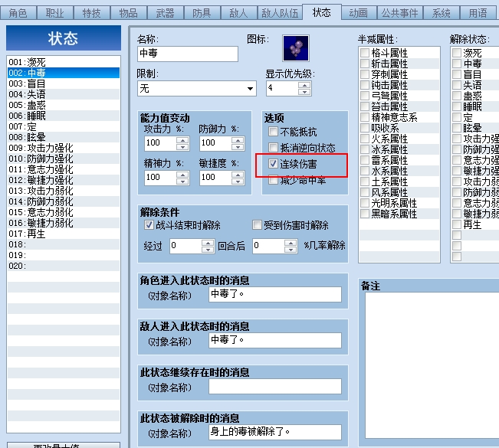
Task: Switch to 特技 tab
Action: 92,13
